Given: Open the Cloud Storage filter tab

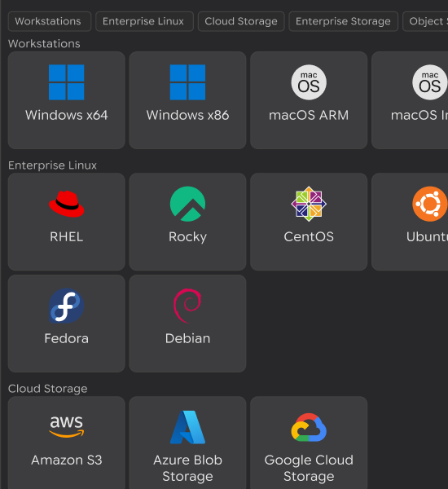Looking at the screenshot, I should pyautogui.click(x=241, y=21).
